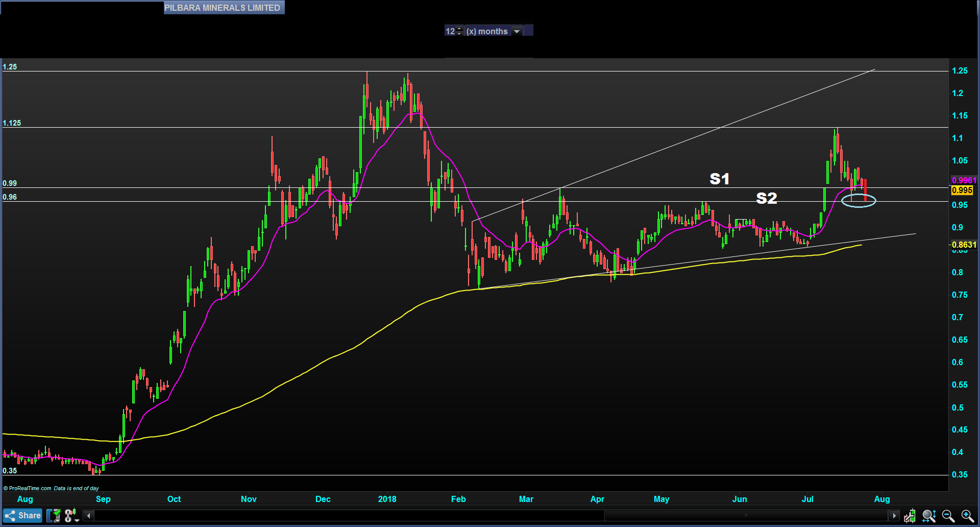
Task: Click the 1.125 horizontal line label
Action: pos(12,123)
